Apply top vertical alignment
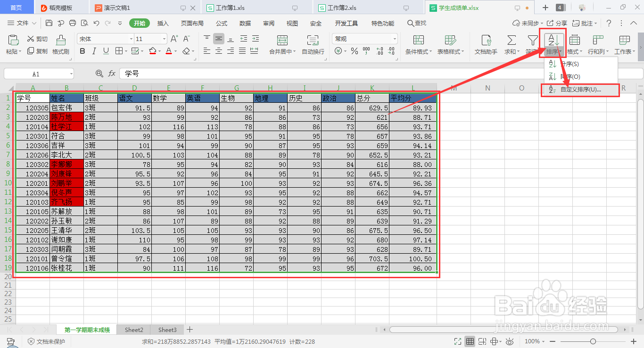 click(207, 39)
